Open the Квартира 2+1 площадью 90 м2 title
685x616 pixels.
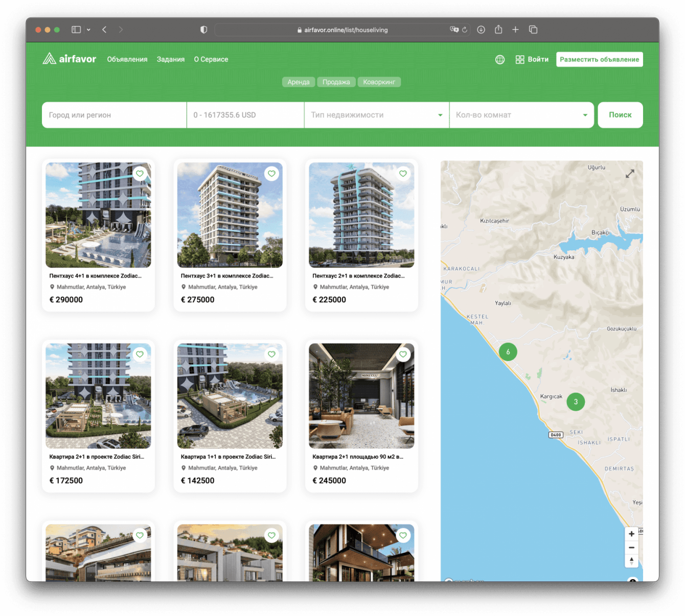(x=358, y=457)
